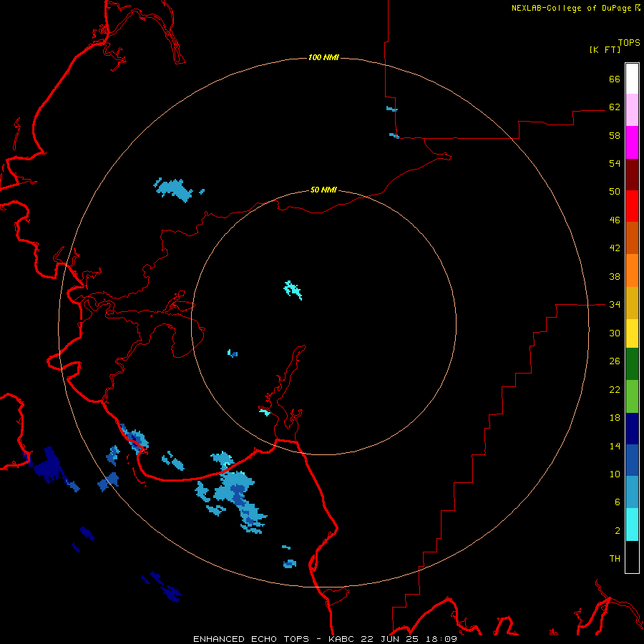Screen dimensions: 644x644
Task: Click the legend value 10
Action: (x=615, y=474)
